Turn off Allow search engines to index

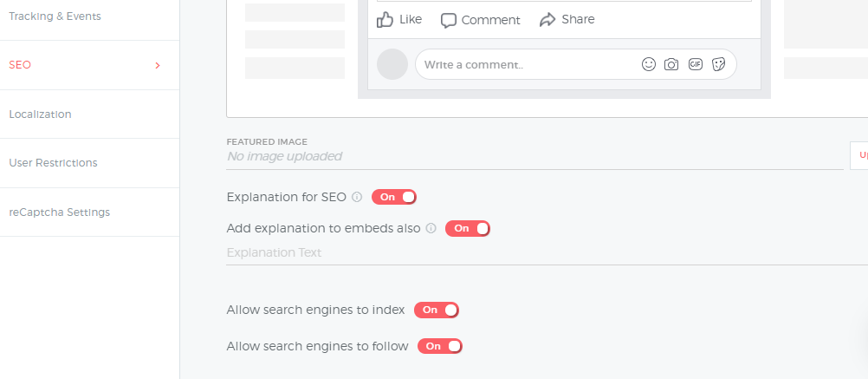[x=437, y=310]
